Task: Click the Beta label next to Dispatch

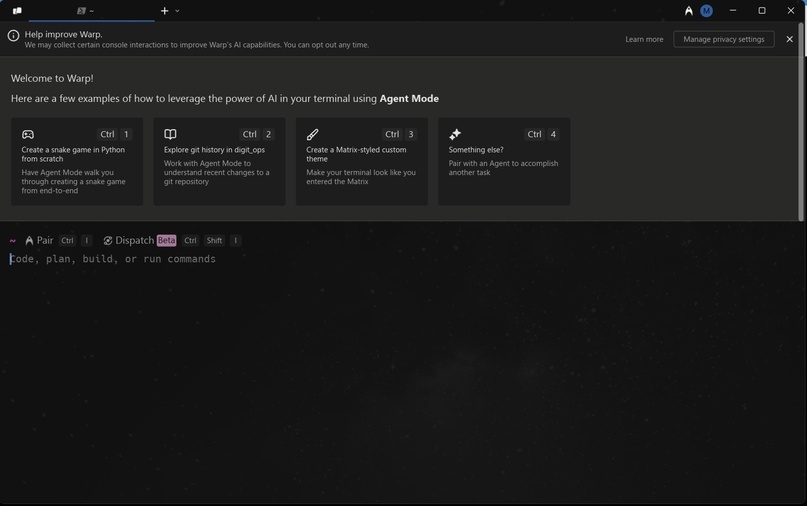Action: point(166,240)
